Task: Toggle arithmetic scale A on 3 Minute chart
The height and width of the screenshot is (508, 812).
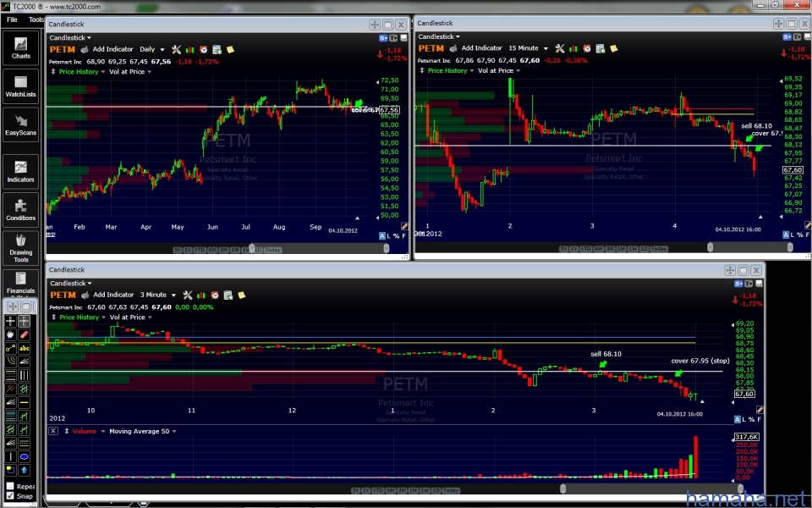Action: [738, 419]
